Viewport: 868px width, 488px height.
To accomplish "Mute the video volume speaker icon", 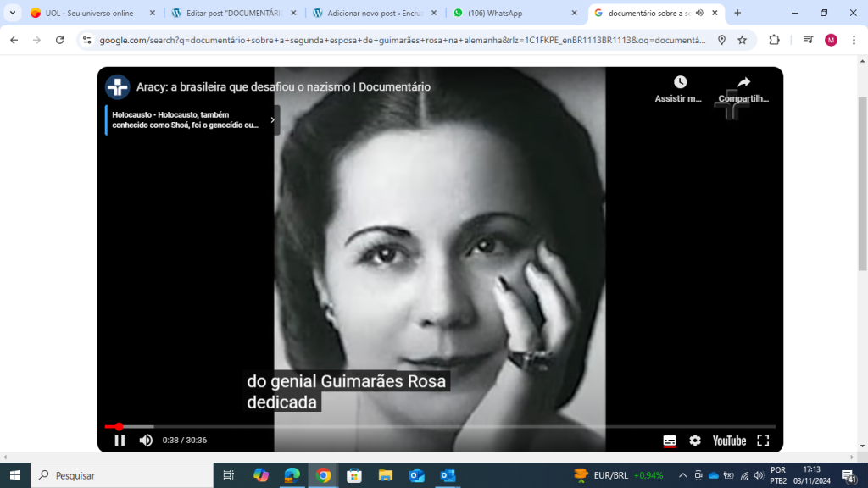I will [146, 440].
